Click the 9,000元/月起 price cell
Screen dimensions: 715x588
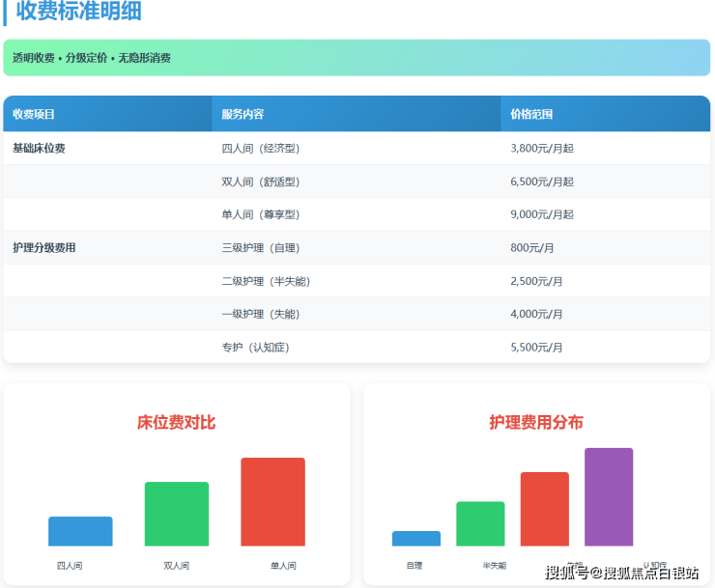tap(542, 214)
